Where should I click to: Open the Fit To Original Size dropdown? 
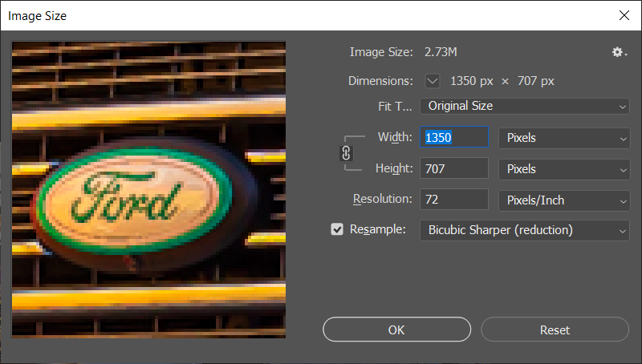click(x=525, y=107)
